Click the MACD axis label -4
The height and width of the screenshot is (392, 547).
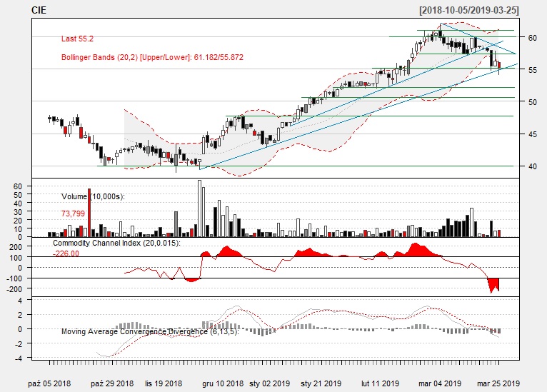18,358
